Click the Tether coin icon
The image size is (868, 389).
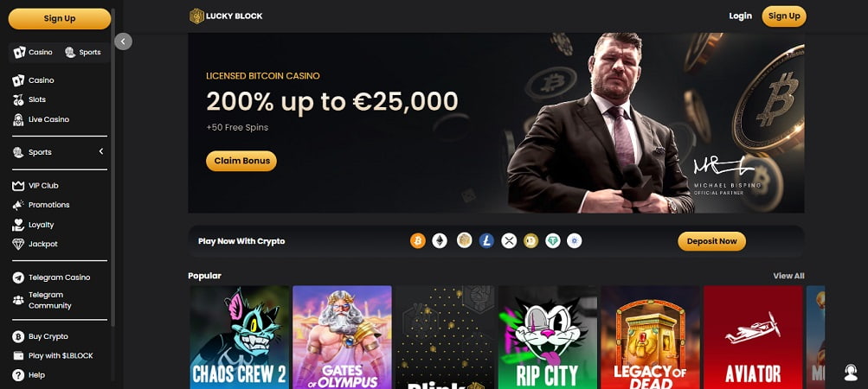(x=552, y=240)
